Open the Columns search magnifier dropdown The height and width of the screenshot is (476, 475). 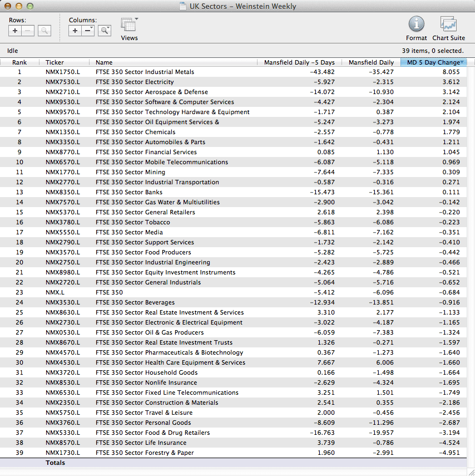coord(105,31)
